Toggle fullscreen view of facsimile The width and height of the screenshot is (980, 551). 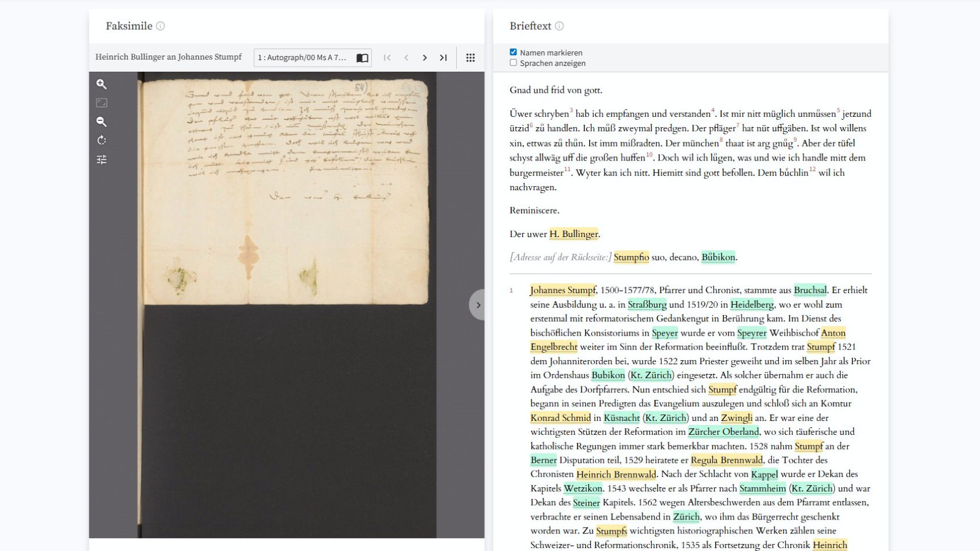[x=101, y=103]
